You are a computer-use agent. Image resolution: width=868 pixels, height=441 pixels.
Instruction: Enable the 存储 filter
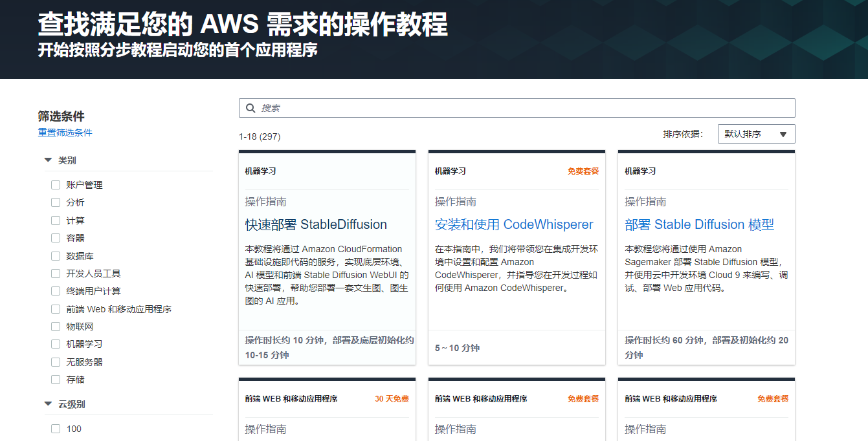point(56,379)
